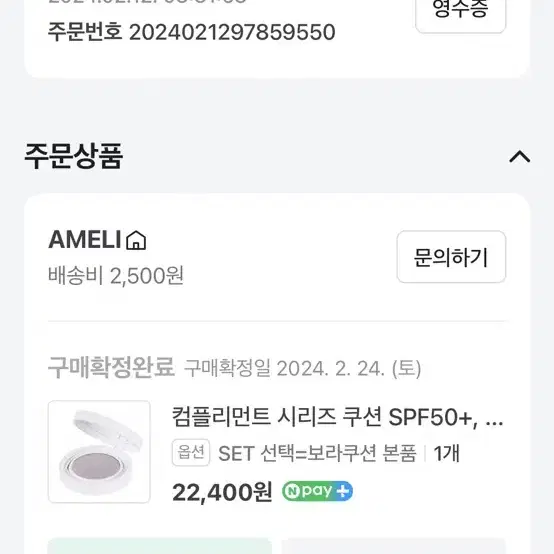Tap the 1개 quantity label
The height and width of the screenshot is (554, 554).
pyautogui.click(x=446, y=453)
